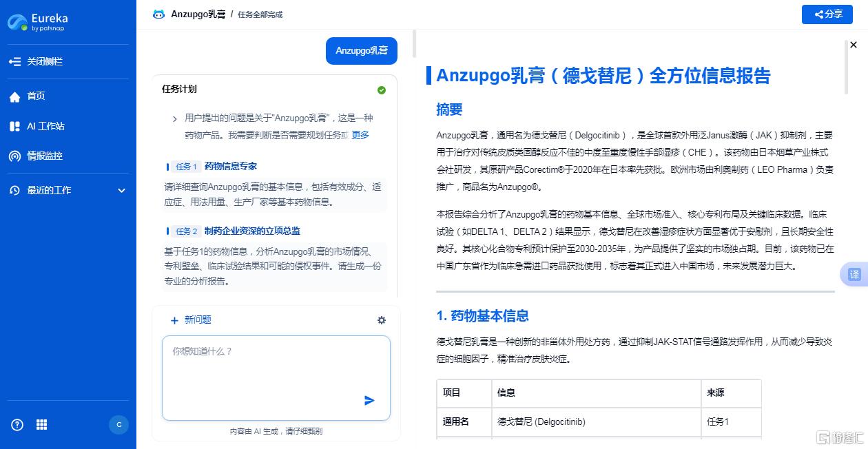This screenshot has width=868, height=449.
Task: Open the apps grid icon
Action: coord(41,425)
